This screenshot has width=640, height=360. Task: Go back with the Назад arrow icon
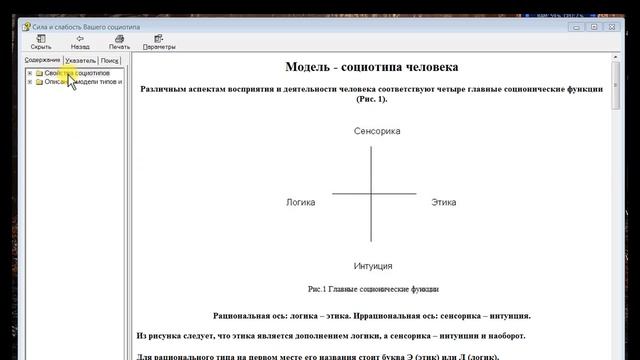tap(80, 39)
